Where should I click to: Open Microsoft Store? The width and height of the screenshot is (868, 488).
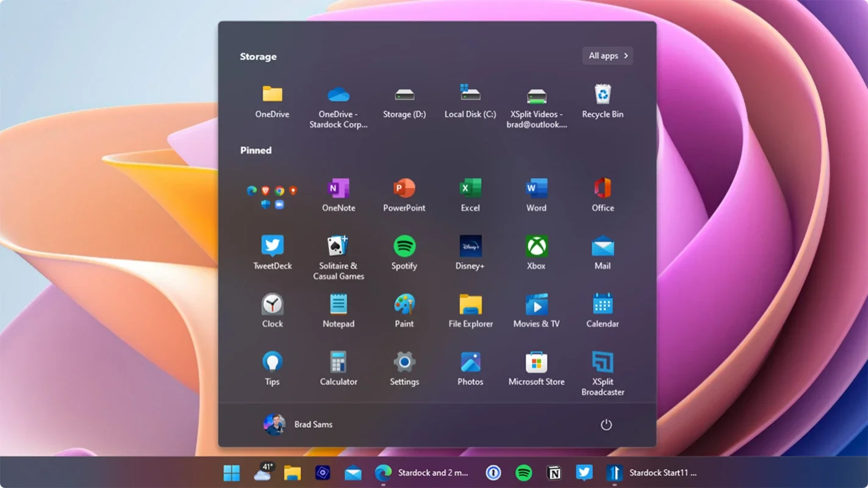pyautogui.click(x=537, y=369)
